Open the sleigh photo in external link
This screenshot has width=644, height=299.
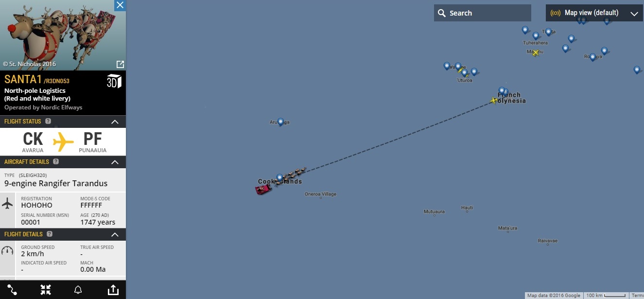pos(120,64)
